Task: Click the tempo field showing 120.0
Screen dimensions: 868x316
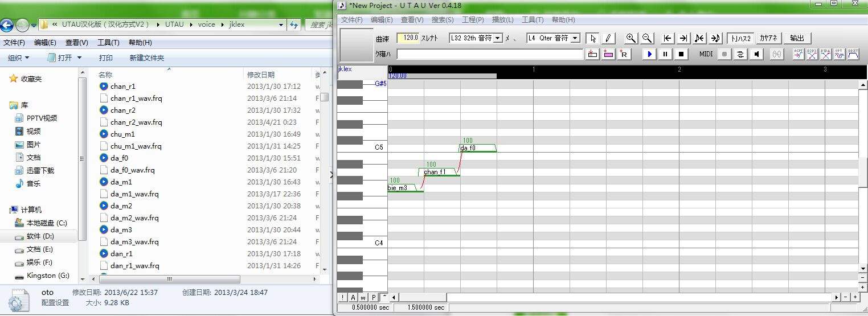Action: [408, 38]
